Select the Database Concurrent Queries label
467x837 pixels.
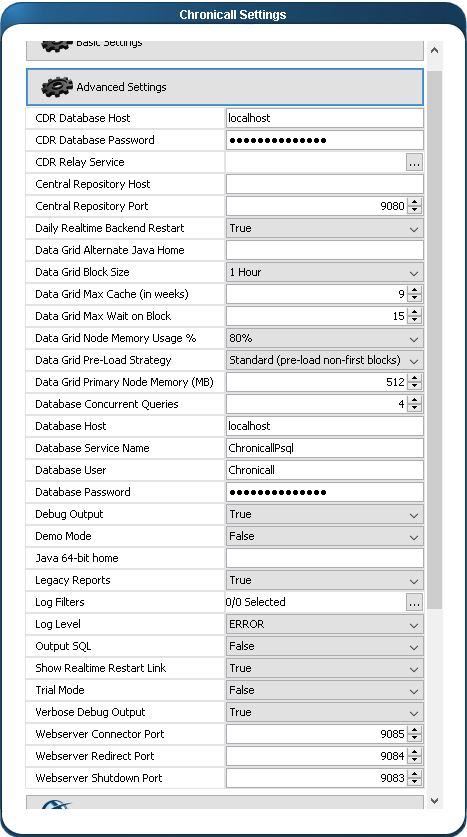coord(107,404)
